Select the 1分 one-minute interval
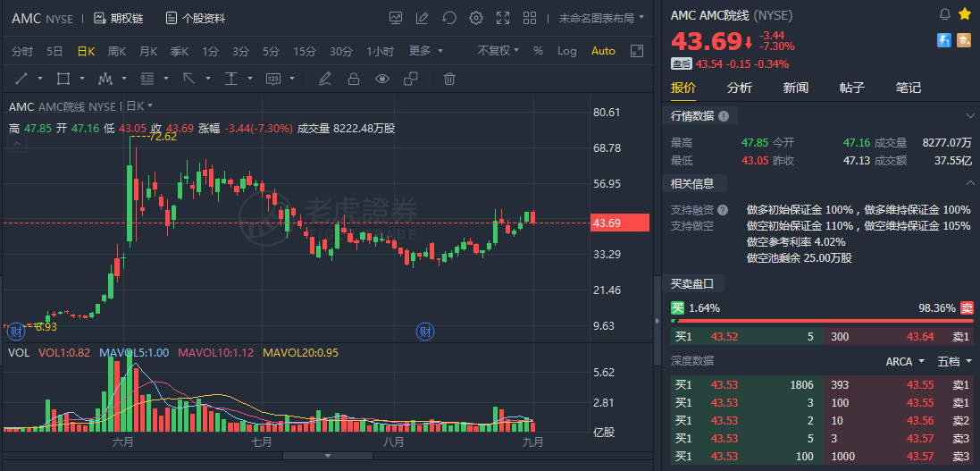 (x=210, y=51)
